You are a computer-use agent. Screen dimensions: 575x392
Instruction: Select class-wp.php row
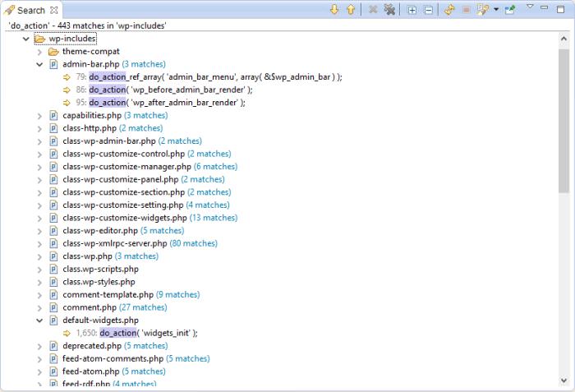point(110,256)
